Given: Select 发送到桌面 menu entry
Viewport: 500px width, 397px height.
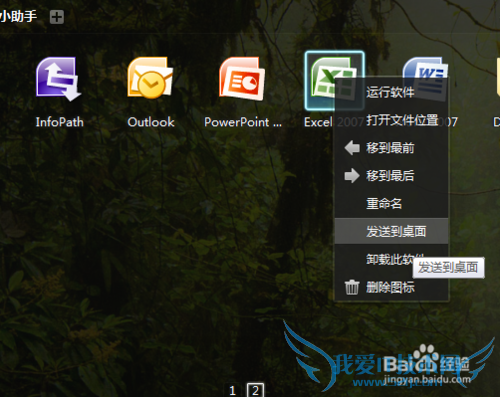Looking at the screenshot, I should coord(391,231).
